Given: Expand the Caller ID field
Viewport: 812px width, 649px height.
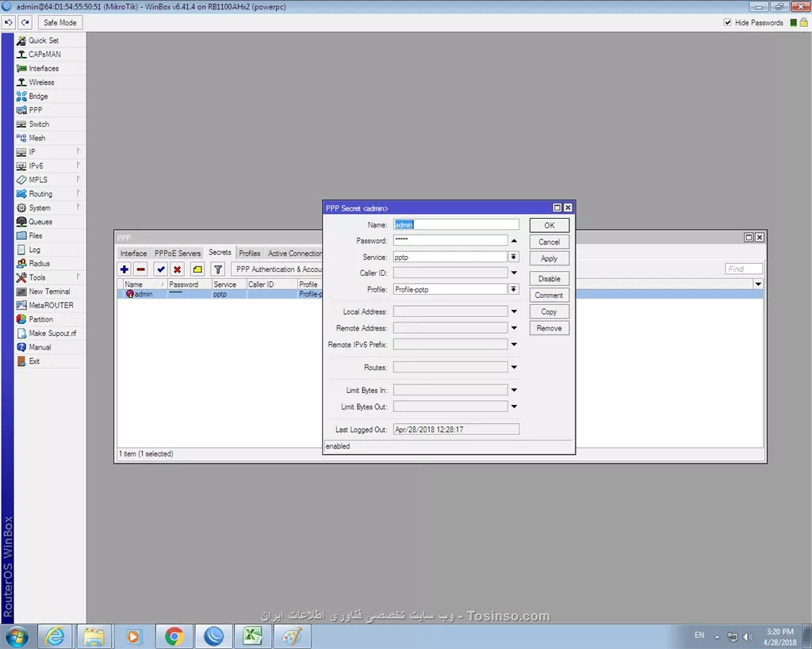Looking at the screenshot, I should (514, 273).
